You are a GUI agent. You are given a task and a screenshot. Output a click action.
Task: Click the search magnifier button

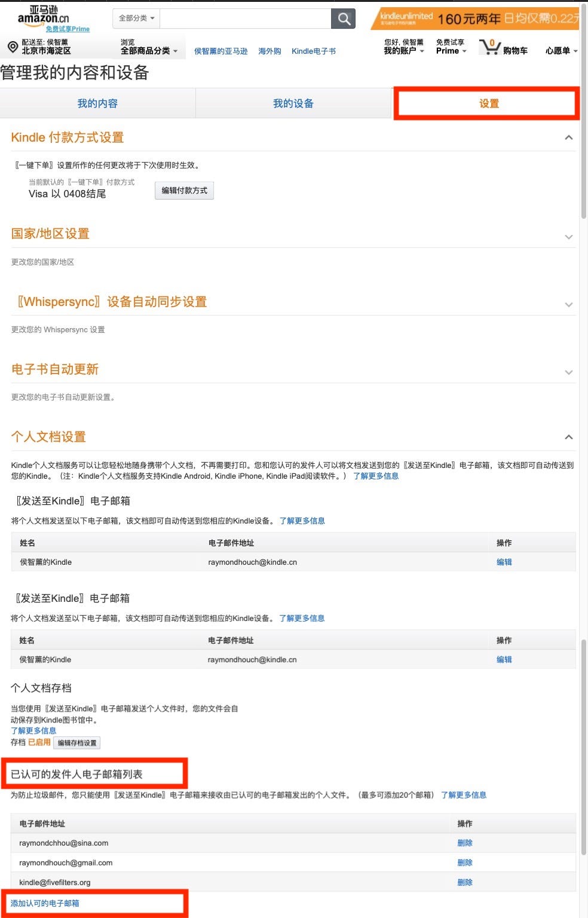tap(344, 19)
